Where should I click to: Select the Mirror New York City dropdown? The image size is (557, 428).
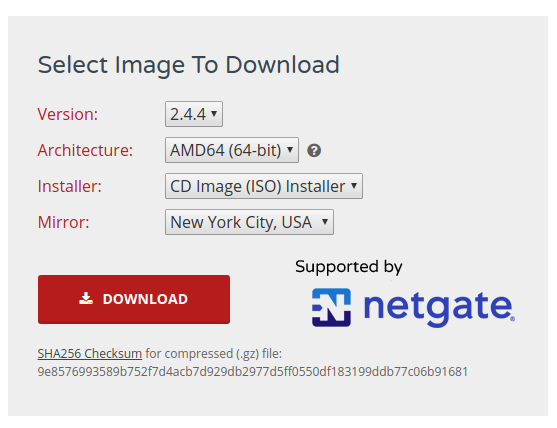(x=249, y=222)
